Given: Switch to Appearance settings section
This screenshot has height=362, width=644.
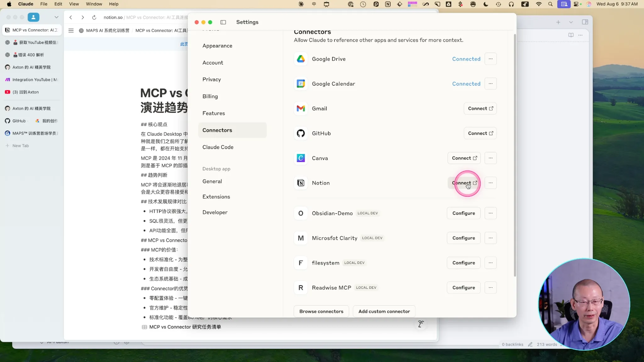Looking at the screenshot, I should (x=217, y=46).
